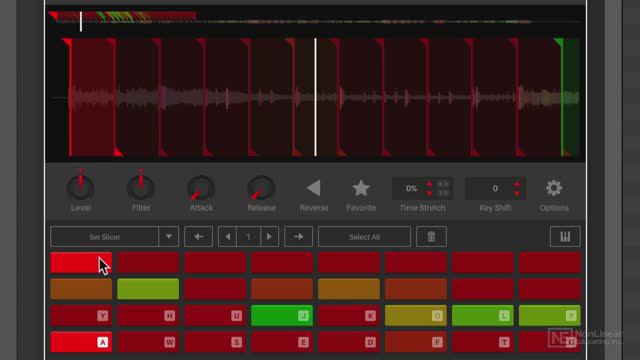Halve the tempo with the 1/2 button
This screenshot has width=640, height=360.
point(443,193)
